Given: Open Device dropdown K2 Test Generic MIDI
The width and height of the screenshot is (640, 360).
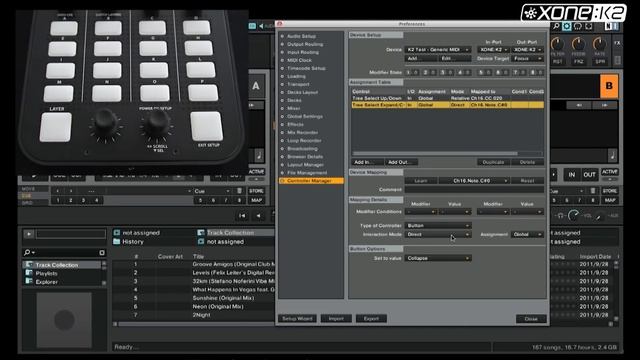Looking at the screenshot, I should [x=438, y=49].
